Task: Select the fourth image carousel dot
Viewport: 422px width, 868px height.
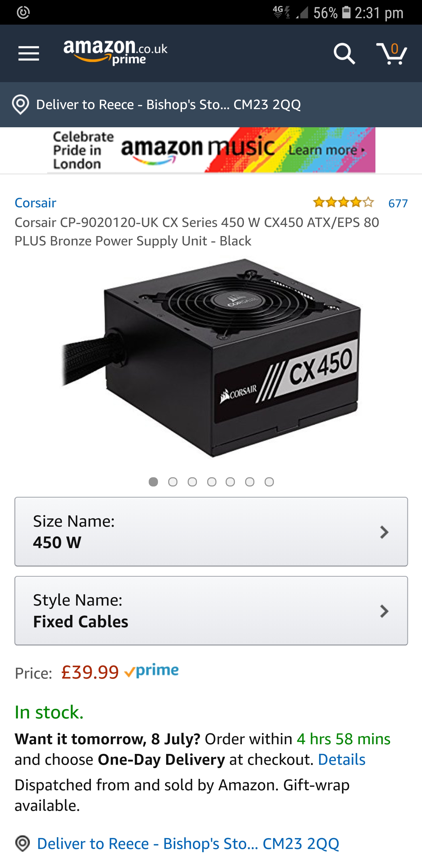Action: click(x=212, y=482)
